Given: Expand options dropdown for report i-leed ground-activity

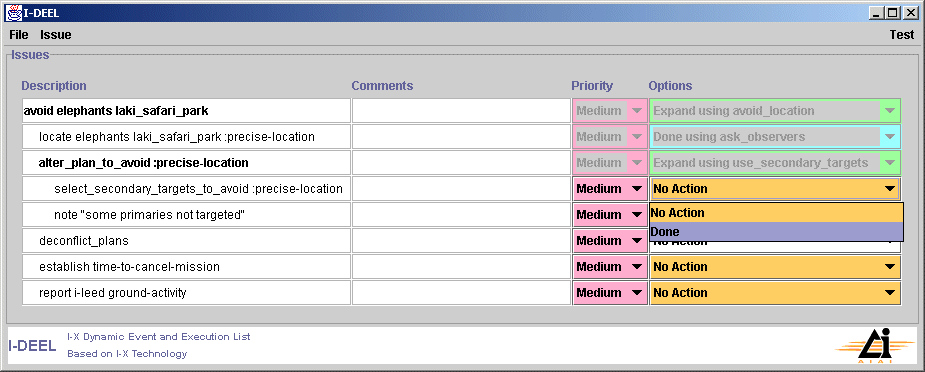Looking at the screenshot, I should (x=775, y=292).
